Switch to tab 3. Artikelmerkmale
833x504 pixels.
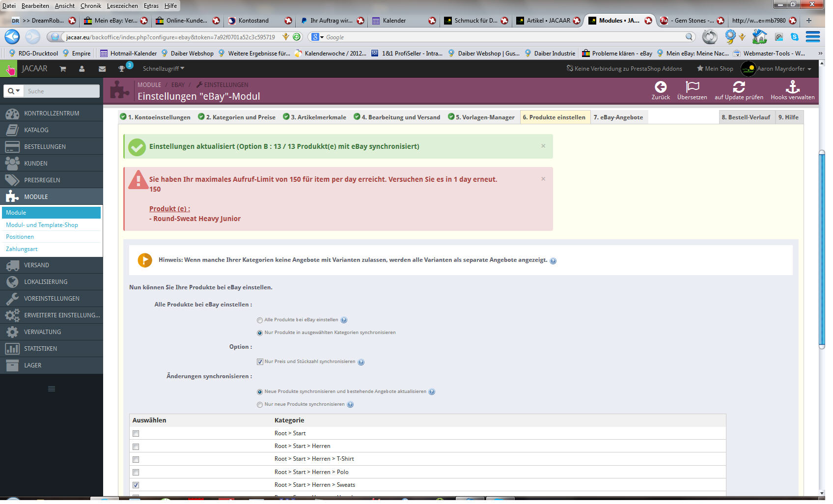(x=314, y=117)
